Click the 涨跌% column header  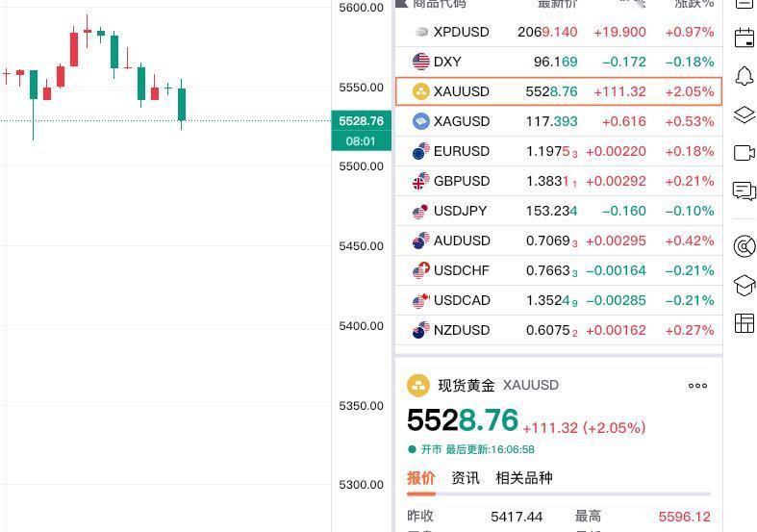coord(694,4)
